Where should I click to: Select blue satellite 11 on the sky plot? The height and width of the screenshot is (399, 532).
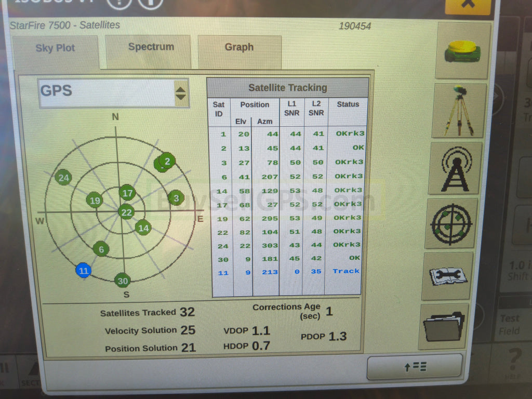pyautogui.click(x=83, y=270)
